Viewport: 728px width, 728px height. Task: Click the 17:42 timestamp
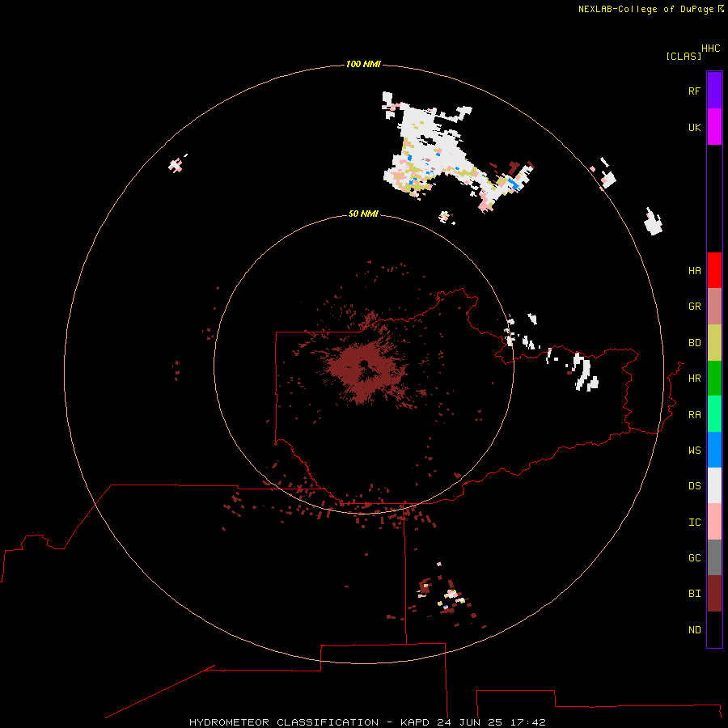pyautogui.click(x=527, y=722)
